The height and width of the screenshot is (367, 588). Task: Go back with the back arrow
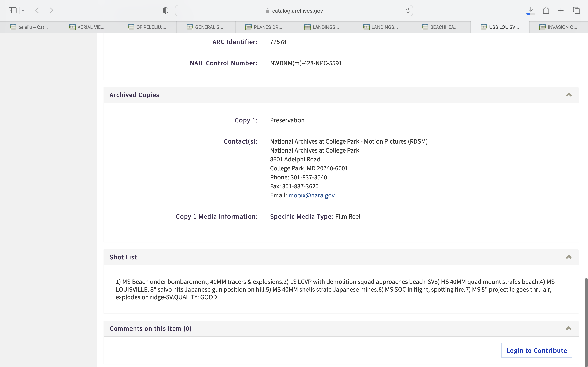point(37,10)
